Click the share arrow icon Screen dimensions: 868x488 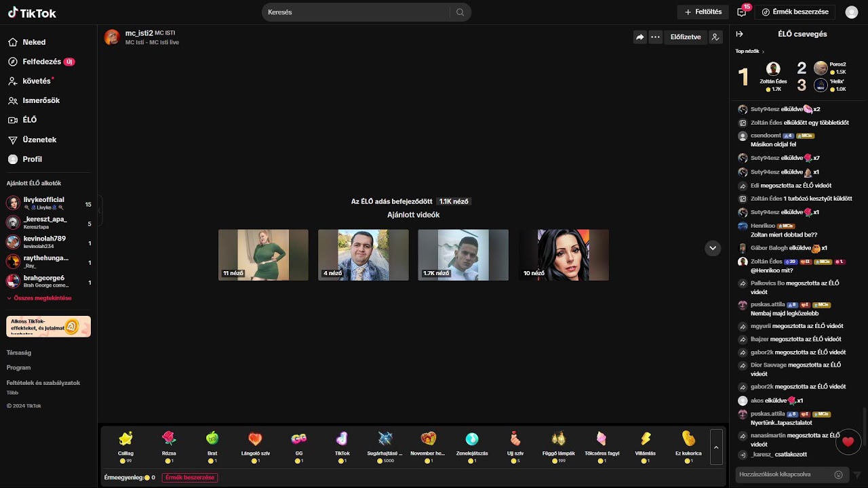click(x=639, y=37)
